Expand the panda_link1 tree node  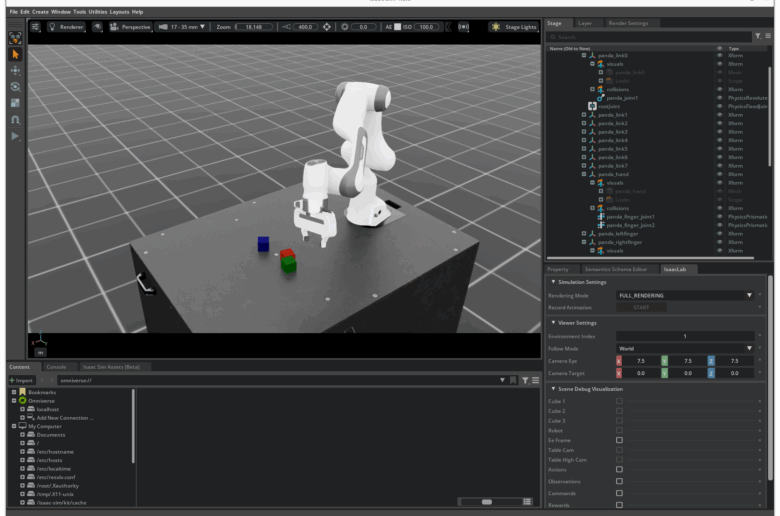coord(584,115)
